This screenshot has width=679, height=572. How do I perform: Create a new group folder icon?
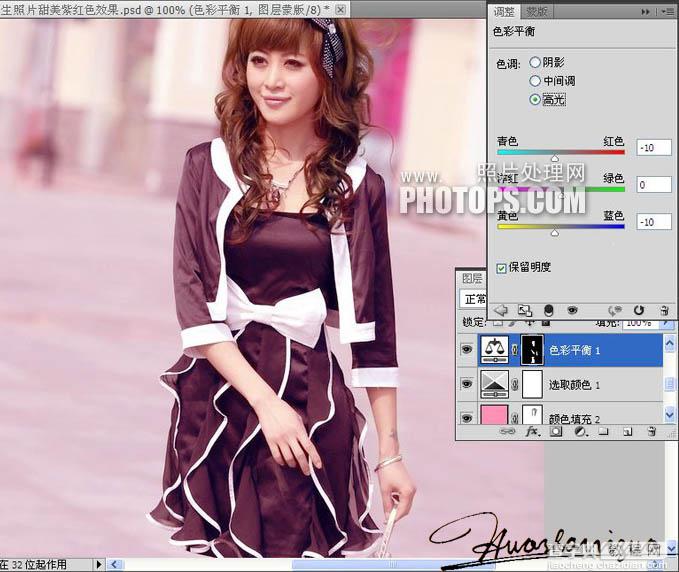pyautogui.click(x=603, y=431)
